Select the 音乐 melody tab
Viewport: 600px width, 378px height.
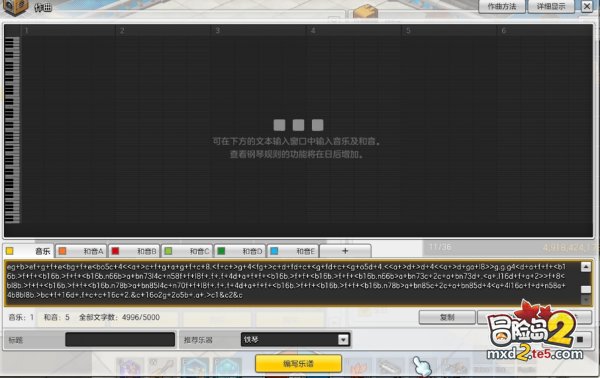pos(29,251)
